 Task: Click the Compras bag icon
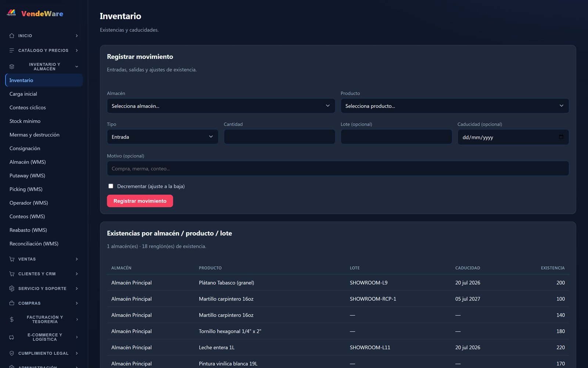click(x=12, y=303)
